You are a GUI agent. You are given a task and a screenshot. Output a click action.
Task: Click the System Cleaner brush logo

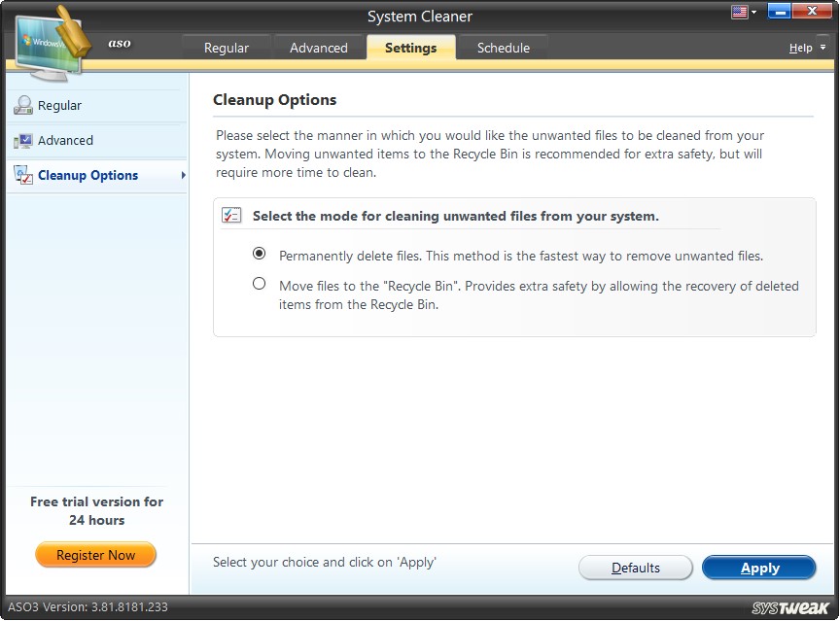coord(53,44)
